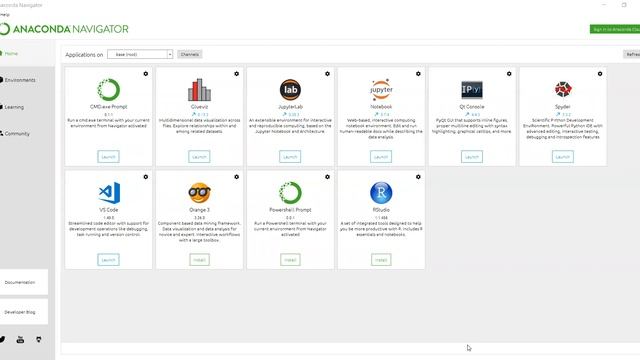
Task: Open the GitHub social link icon
Action: (38, 339)
